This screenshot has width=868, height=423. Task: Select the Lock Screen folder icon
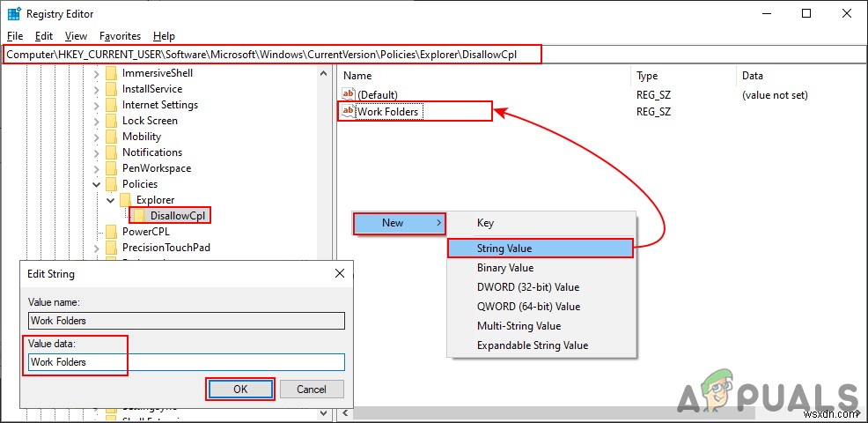[111, 121]
